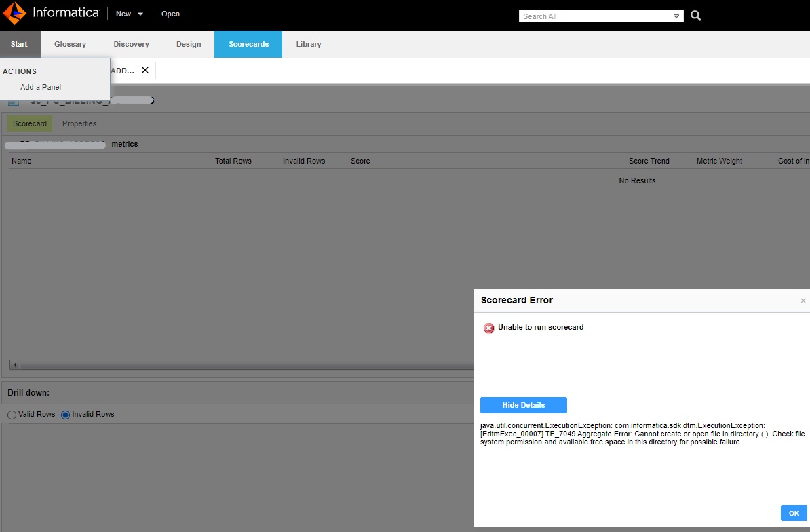Switch to the Glossary tab

[71, 44]
